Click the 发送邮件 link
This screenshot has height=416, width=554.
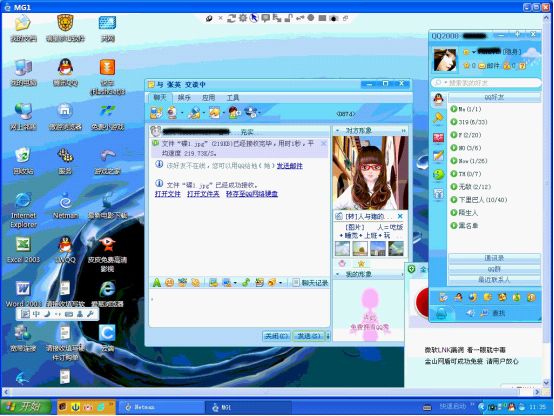pos(289,166)
